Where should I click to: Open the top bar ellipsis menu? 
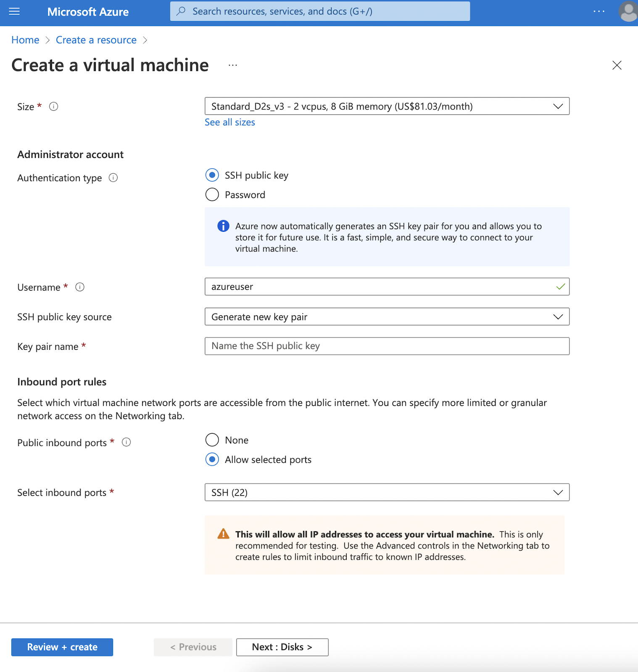(x=599, y=11)
